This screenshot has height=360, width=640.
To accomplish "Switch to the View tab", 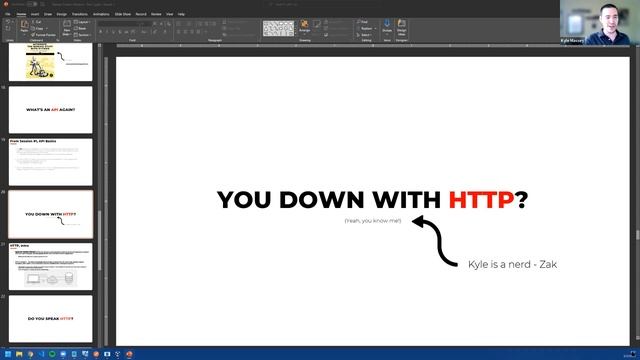I will [169, 14].
